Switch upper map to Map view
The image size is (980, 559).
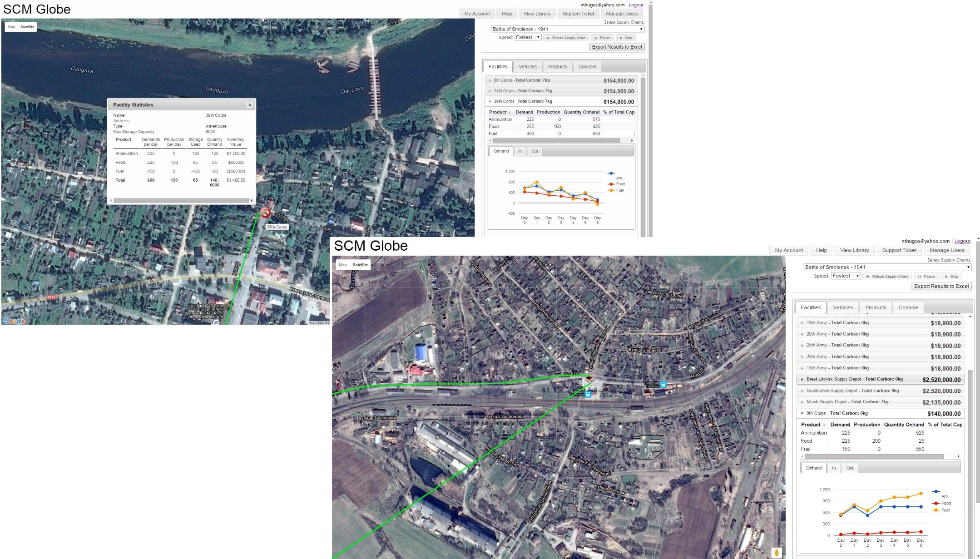11,27
